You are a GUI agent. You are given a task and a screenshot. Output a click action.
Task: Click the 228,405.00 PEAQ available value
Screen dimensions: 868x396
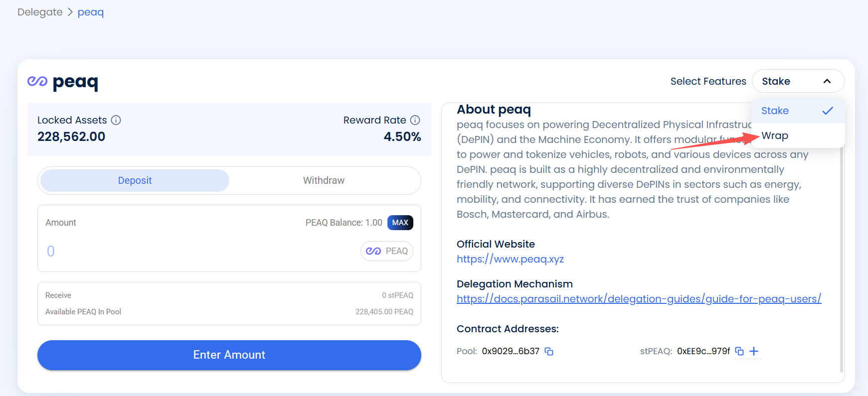384,312
